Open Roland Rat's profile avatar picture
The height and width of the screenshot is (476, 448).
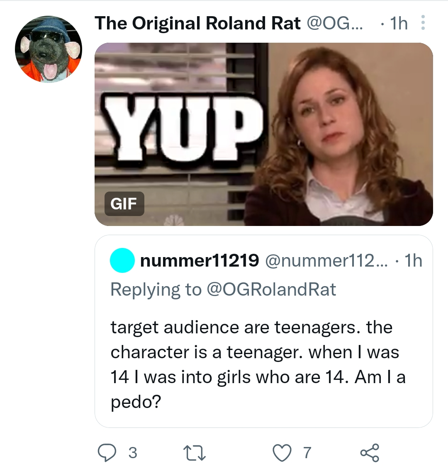click(49, 49)
